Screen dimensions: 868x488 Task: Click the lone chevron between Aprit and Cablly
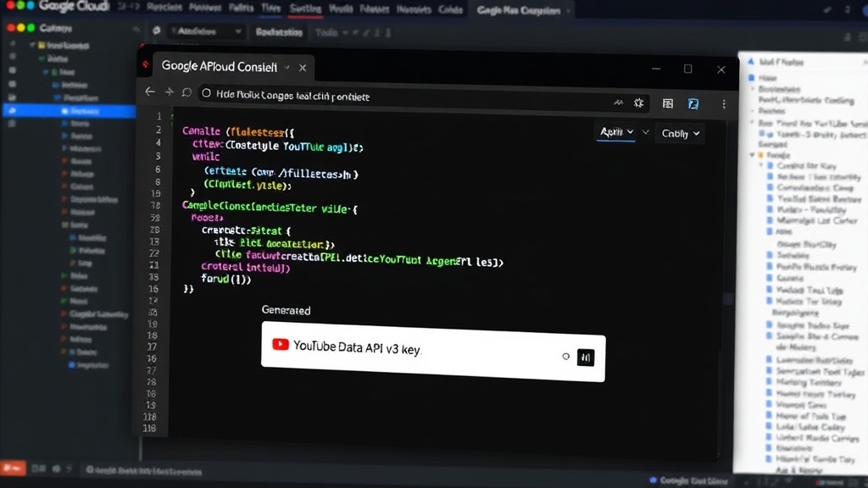coord(645,132)
